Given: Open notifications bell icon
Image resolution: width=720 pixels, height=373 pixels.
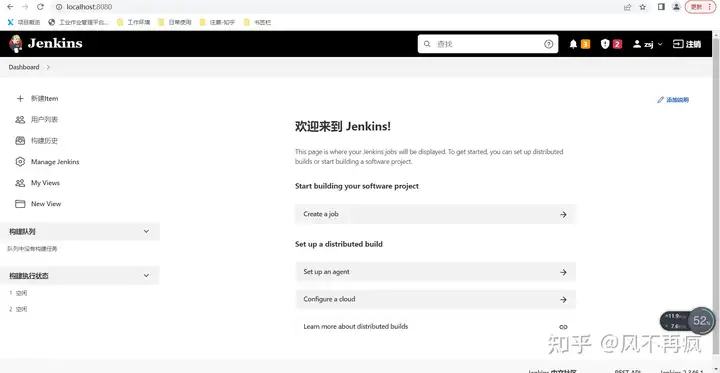Looking at the screenshot, I should pyautogui.click(x=573, y=44).
